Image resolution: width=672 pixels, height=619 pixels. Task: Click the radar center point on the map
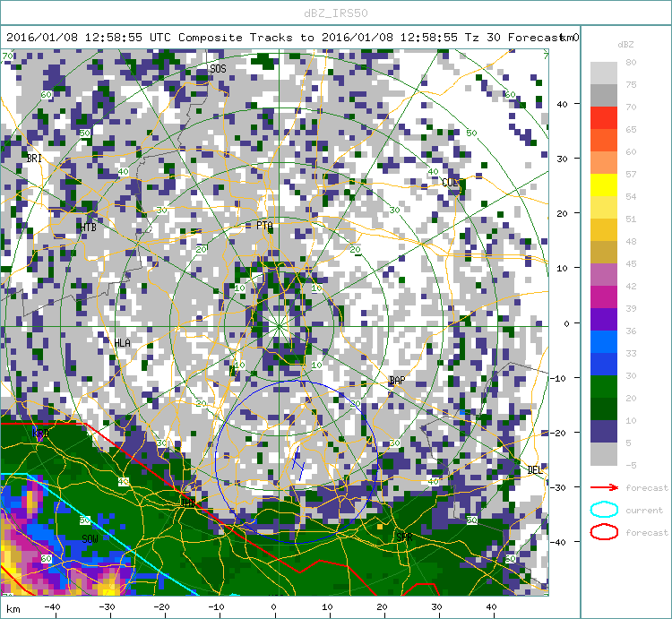point(279,326)
